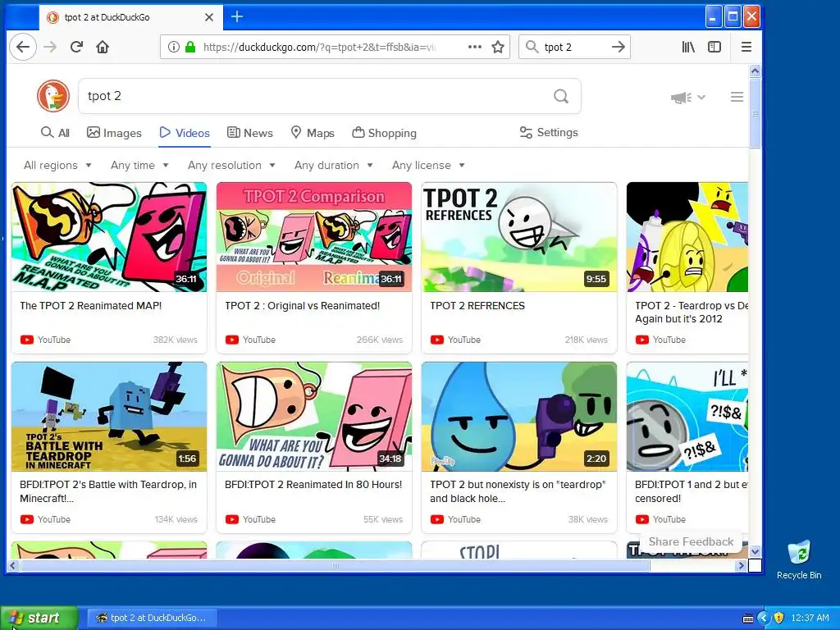This screenshot has width=840, height=630.
Task: Click horizontal scrollbar right arrow
Action: pyautogui.click(x=742, y=565)
